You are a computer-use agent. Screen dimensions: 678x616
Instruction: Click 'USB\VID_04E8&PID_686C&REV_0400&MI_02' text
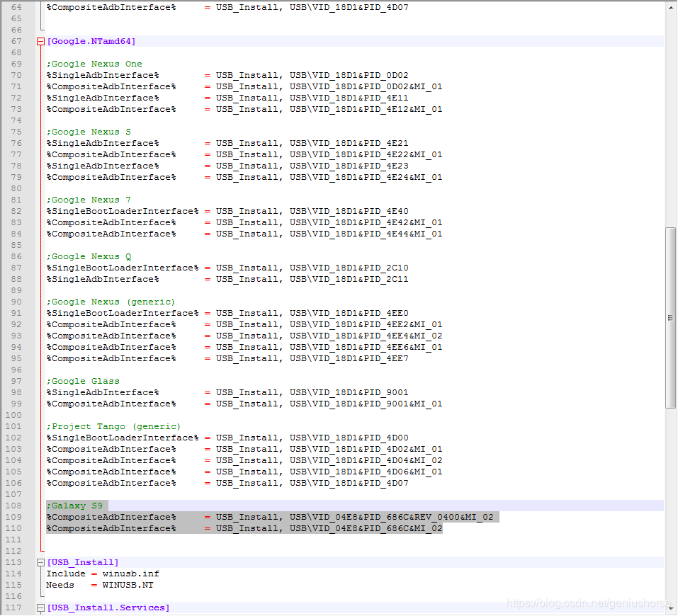(x=391, y=517)
